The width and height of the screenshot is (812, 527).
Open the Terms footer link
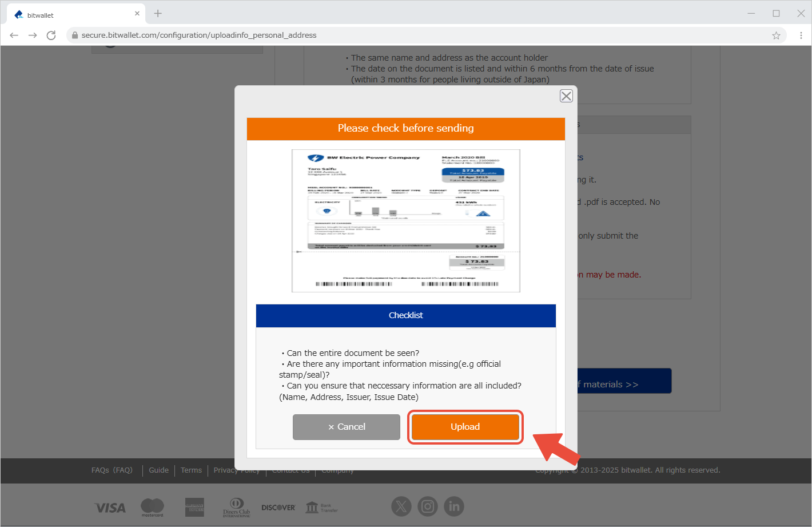point(191,470)
